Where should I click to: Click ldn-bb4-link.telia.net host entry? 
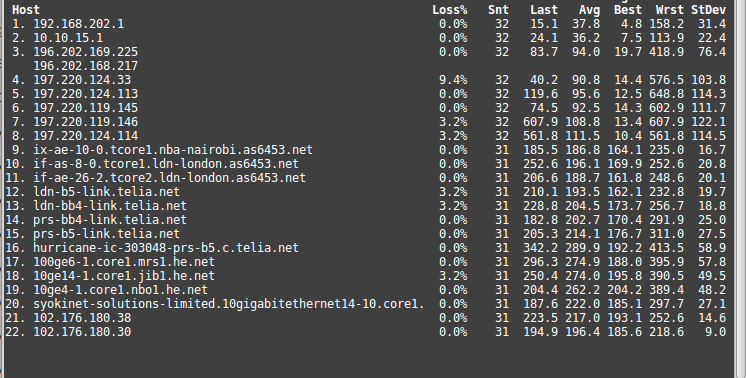coord(110,206)
